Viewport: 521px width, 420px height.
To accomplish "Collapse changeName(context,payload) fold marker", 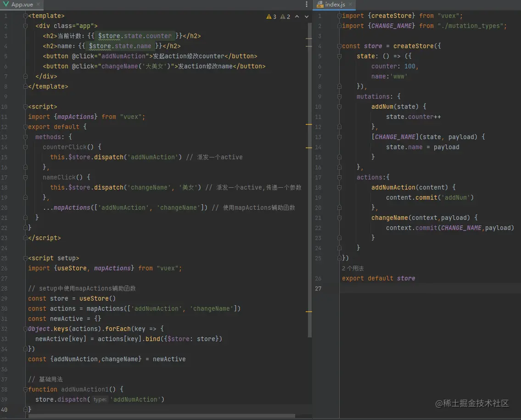I will point(339,218).
